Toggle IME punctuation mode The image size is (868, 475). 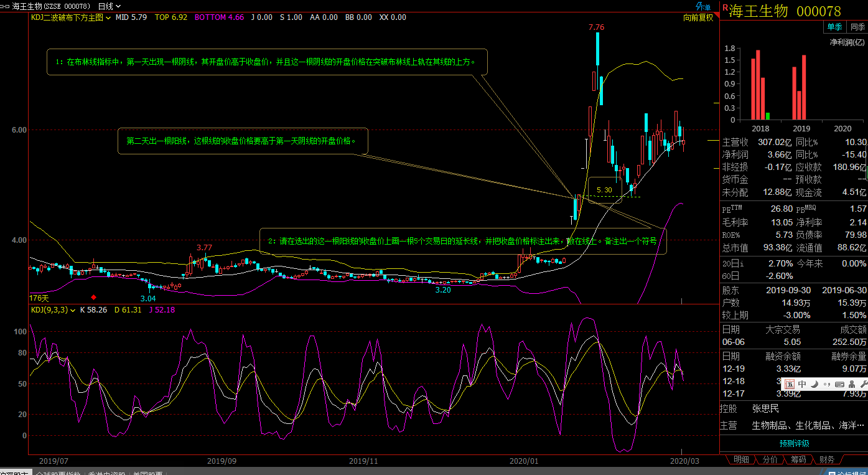(x=826, y=384)
